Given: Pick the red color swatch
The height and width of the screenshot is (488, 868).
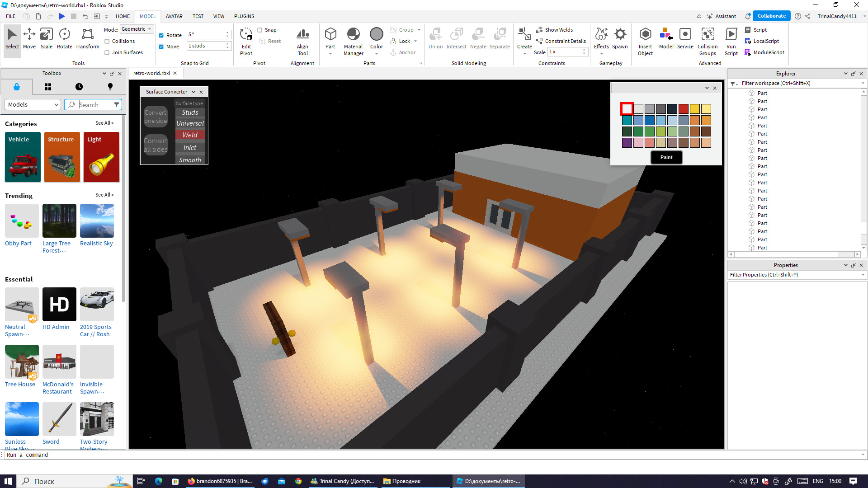Looking at the screenshot, I should point(683,109).
